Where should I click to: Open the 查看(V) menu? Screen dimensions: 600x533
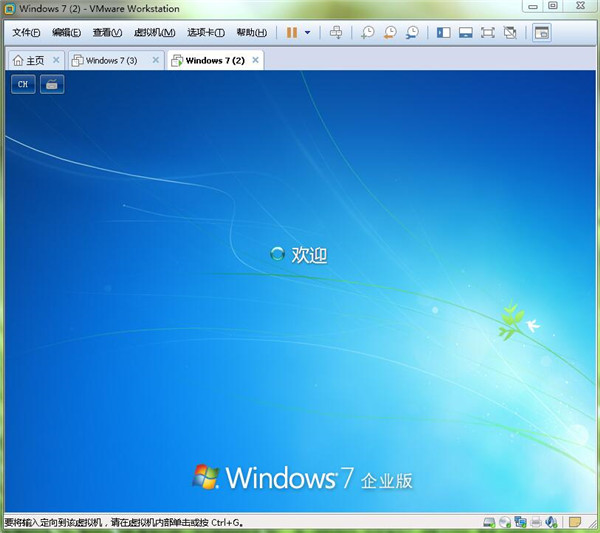click(x=107, y=33)
